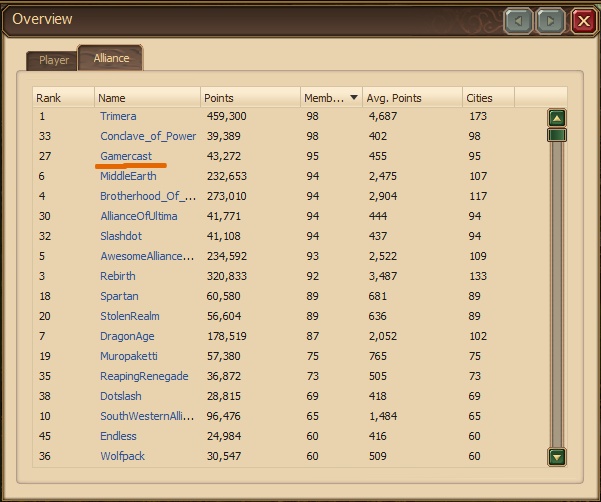Switch to the Player tab
The width and height of the screenshot is (601, 502).
(x=54, y=60)
